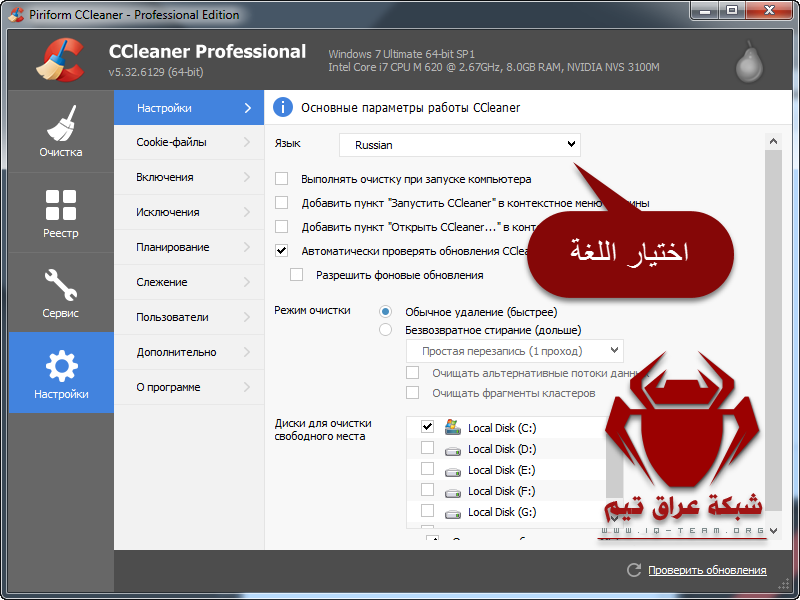This screenshot has width=800, height=600.
Task: Uncheck Автоматически проверять обновления CCleaner
Action: coord(281,251)
